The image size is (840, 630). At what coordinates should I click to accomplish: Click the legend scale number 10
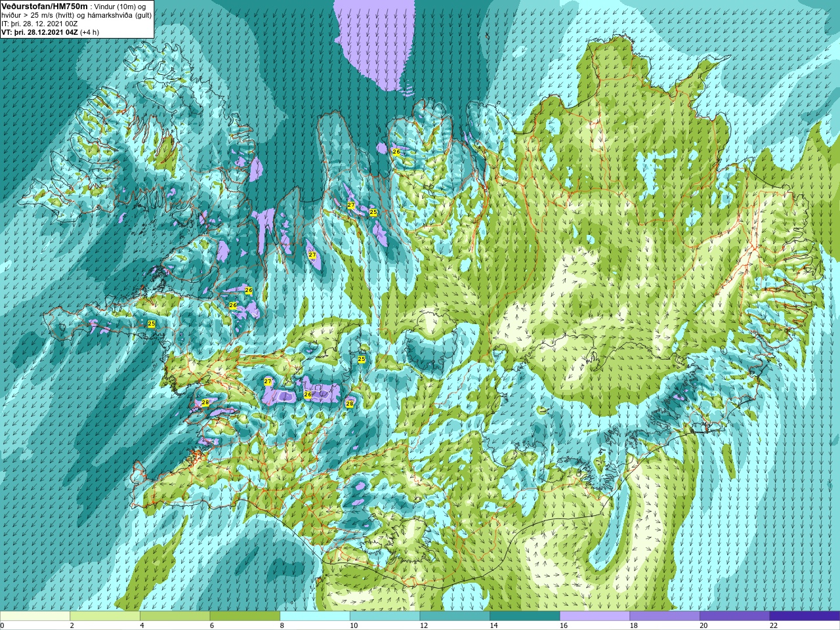click(x=354, y=625)
